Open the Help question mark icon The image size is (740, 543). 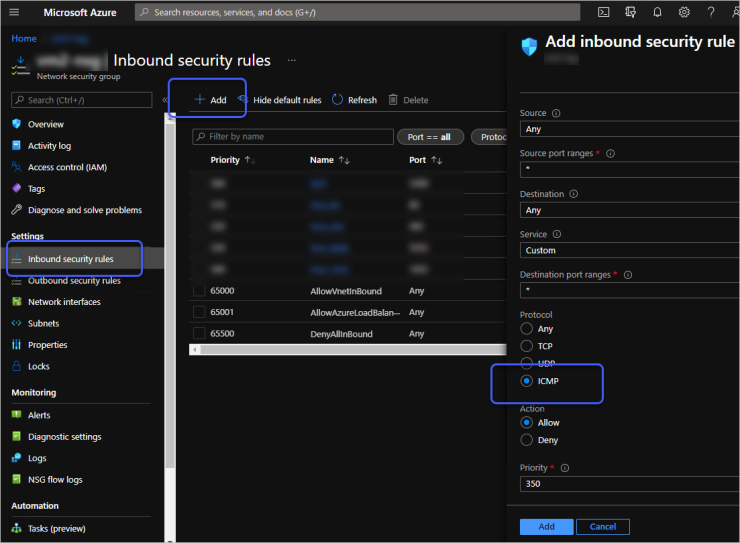(x=711, y=12)
